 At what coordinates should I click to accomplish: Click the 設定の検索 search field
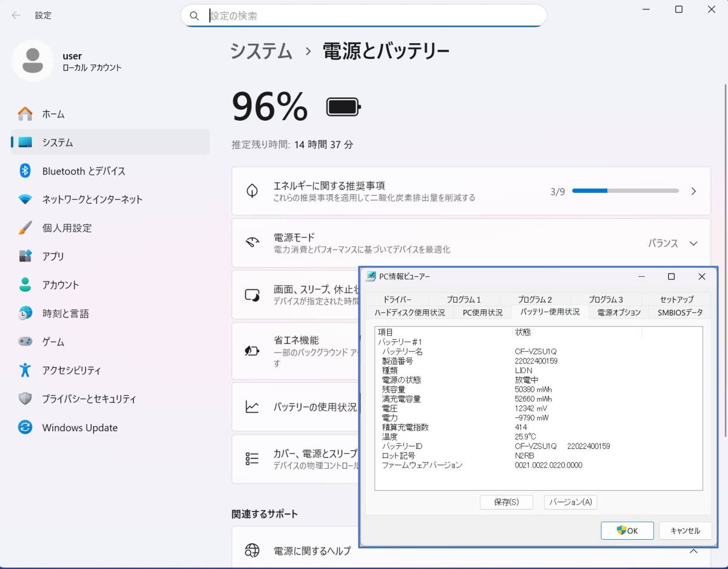coord(364,16)
